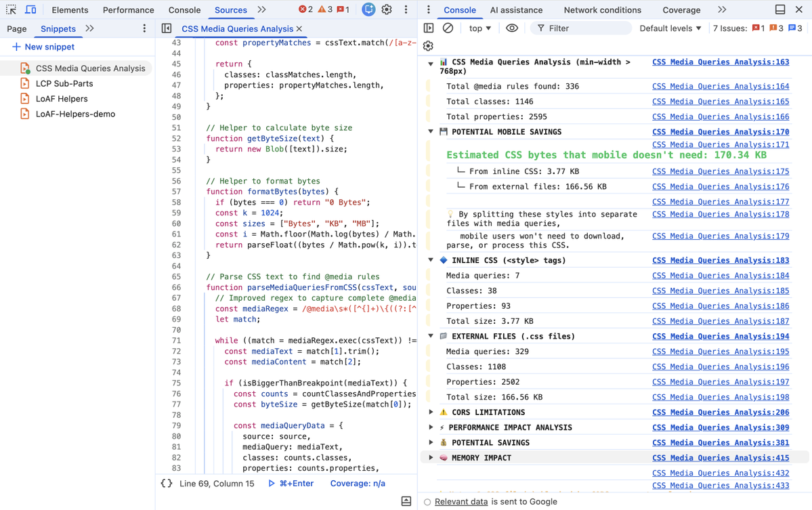
Task: Open the customize DevTools three-dot menu
Action: 406,10
